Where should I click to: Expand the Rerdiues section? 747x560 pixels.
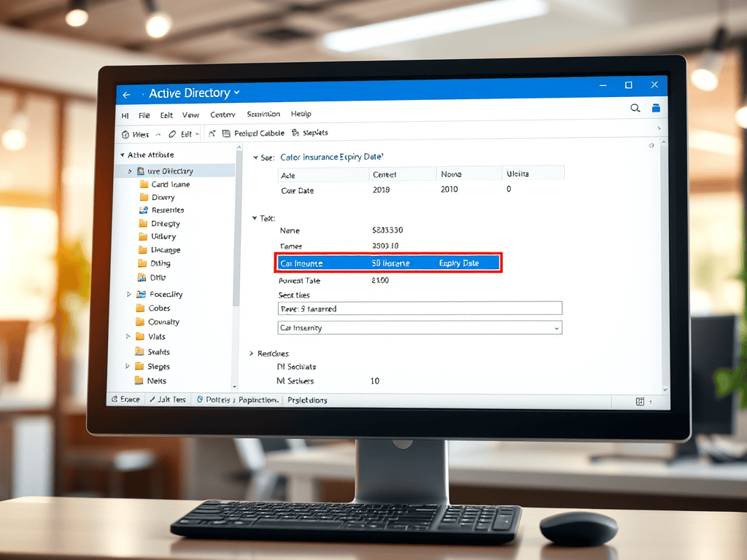(x=252, y=354)
